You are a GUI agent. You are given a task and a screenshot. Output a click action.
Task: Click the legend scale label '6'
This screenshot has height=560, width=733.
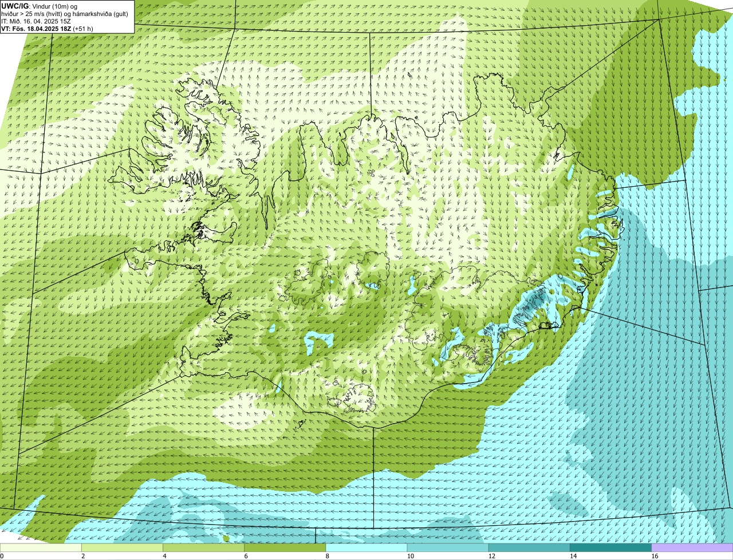click(246, 556)
